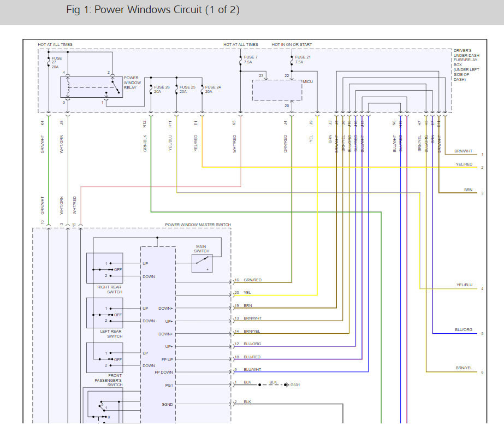This screenshot has height=437, width=504.
Task: Click the Fuse 7 7.5A symbol
Action: (x=240, y=60)
